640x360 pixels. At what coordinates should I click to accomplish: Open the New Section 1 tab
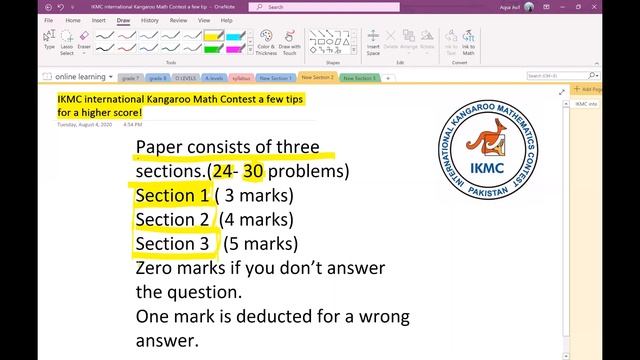pos(276,78)
